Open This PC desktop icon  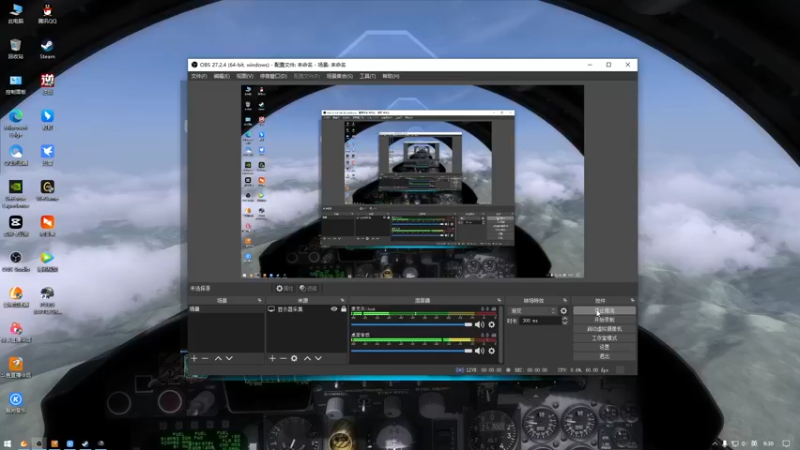pyautogui.click(x=16, y=14)
